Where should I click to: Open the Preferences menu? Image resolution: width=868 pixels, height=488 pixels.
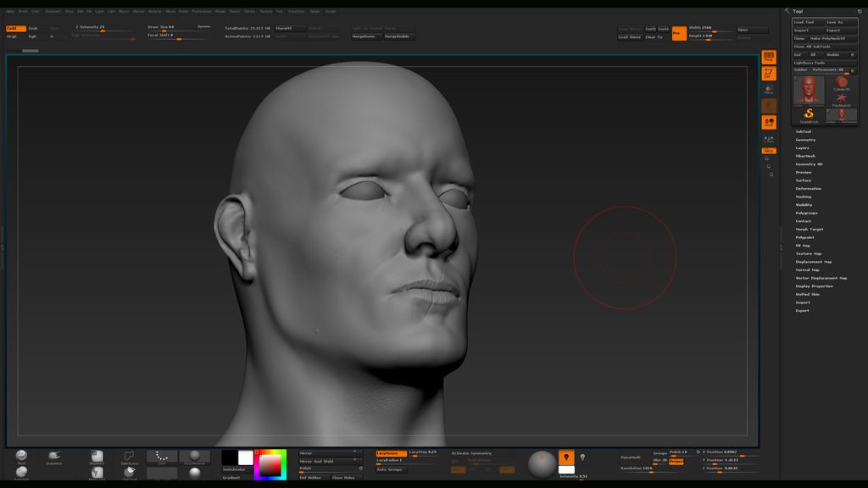pos(202,12)
